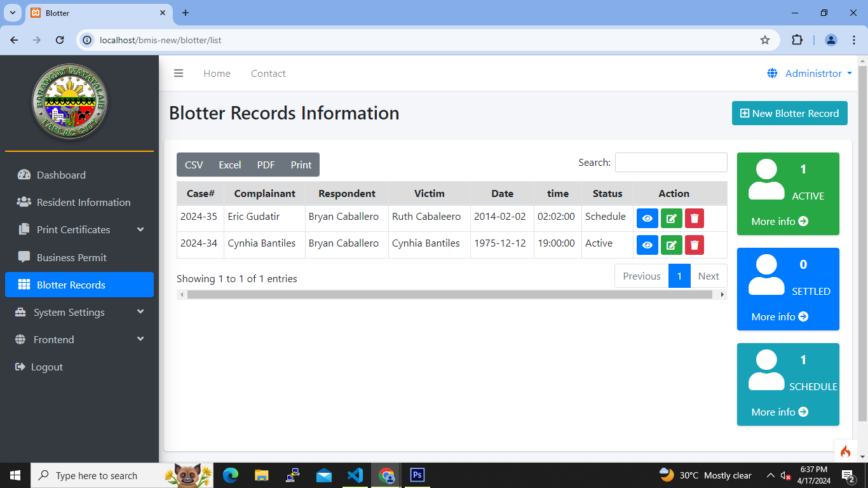The height and width of the screenshot is (488, 868).
Task: Delete blotter case 2024-35
Action: pyautogui.click(x=695, y=219)
